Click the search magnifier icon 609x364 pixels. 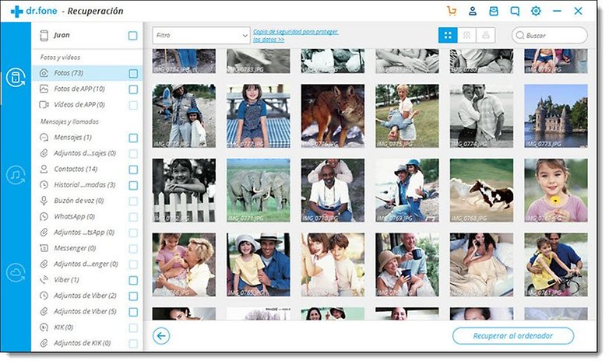[x=519, y=35]
